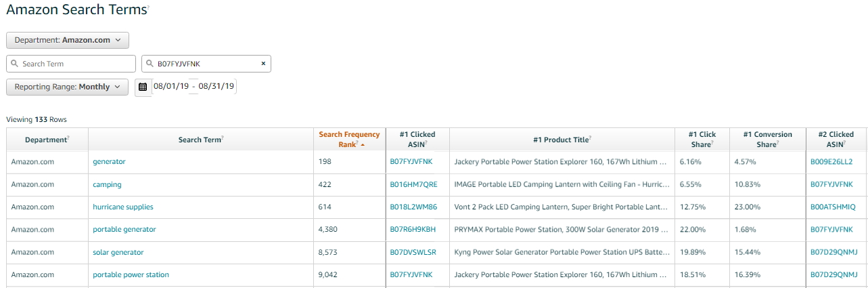The height and width of the screenshot is (288, 868).
Task: Edit the end date 08/31/19
Action: point(216,87)
